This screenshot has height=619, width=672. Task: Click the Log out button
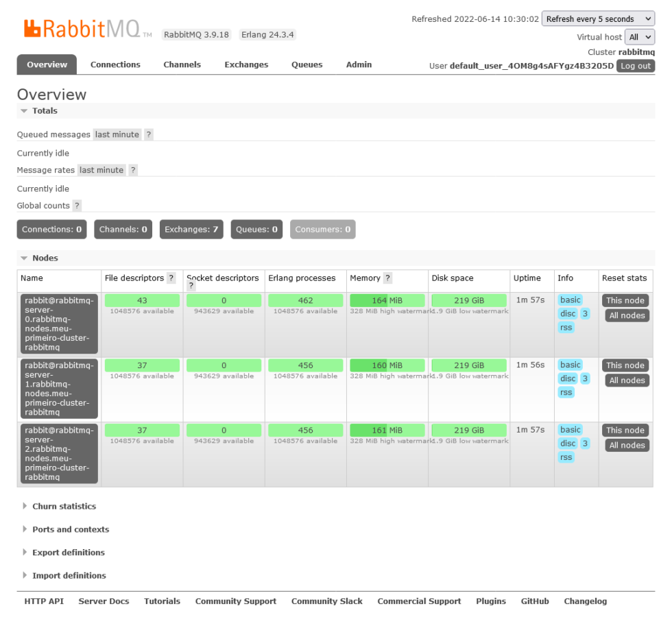(635, 66)
